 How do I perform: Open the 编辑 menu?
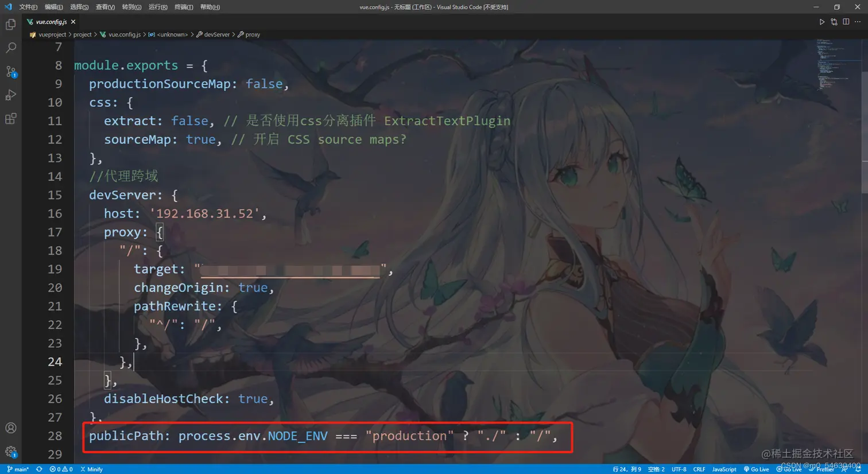[x=54, y=7]
